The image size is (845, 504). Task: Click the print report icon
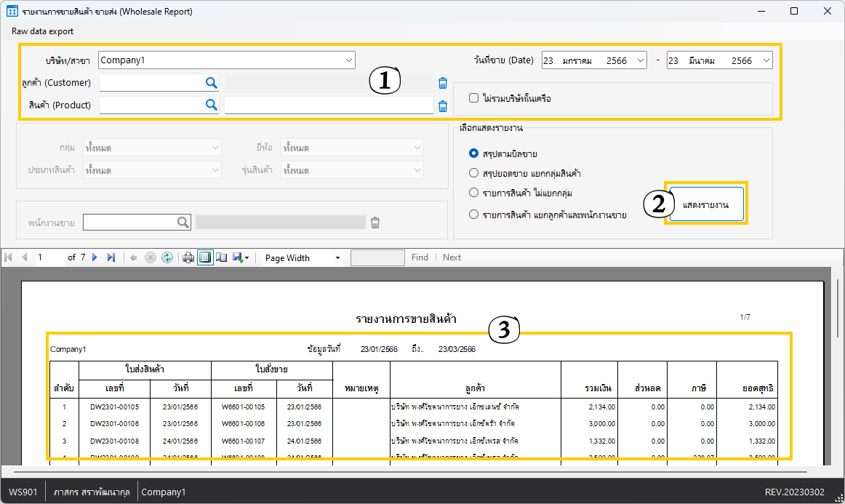coord(188,257)
